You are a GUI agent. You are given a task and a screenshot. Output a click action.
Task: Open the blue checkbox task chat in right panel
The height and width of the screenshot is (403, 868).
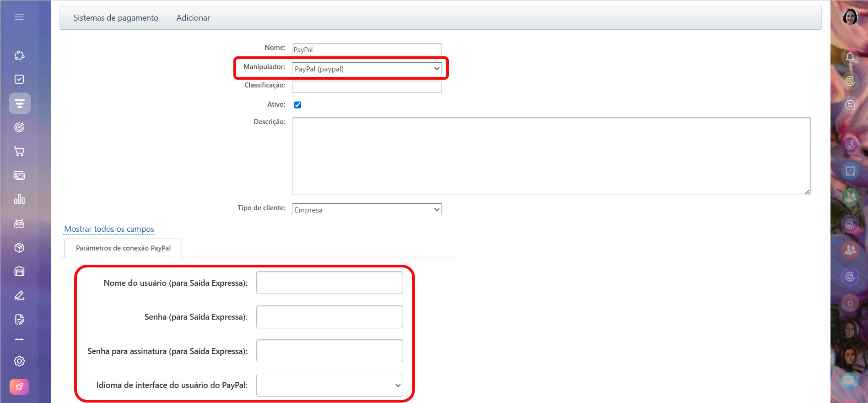(x=850, y=171)
